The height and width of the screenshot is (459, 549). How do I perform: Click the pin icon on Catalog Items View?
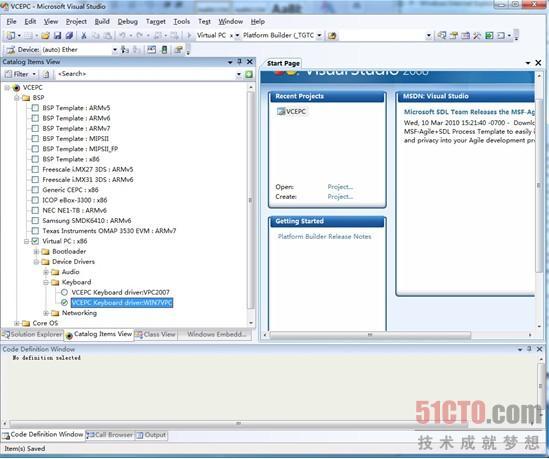tap(239, 62)
